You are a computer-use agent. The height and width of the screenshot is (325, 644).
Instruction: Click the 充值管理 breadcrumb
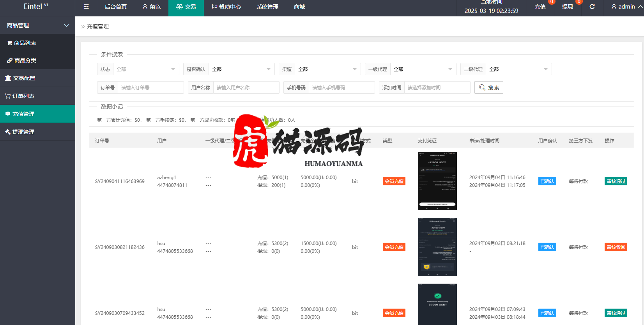(x=97, y=26)
